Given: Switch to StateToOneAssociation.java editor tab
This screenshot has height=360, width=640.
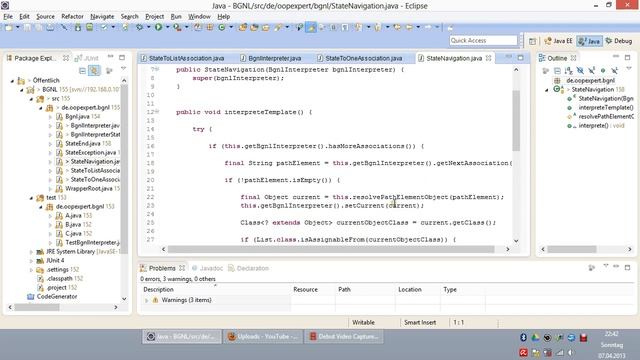Looking at the screenshot, I should [x=360, y=58].
